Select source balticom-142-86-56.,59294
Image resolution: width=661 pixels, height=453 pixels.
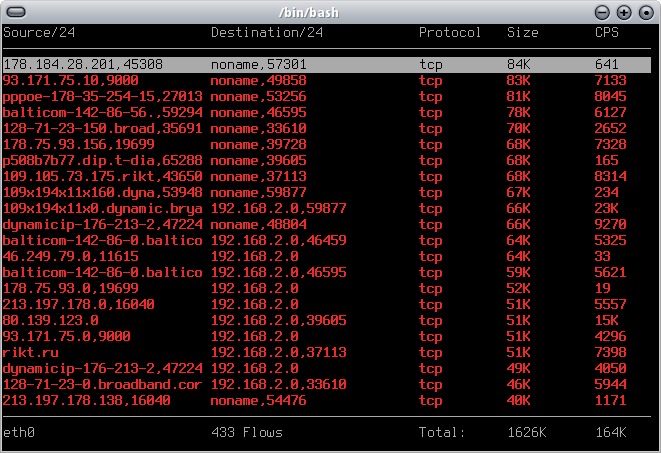point(102,113)
